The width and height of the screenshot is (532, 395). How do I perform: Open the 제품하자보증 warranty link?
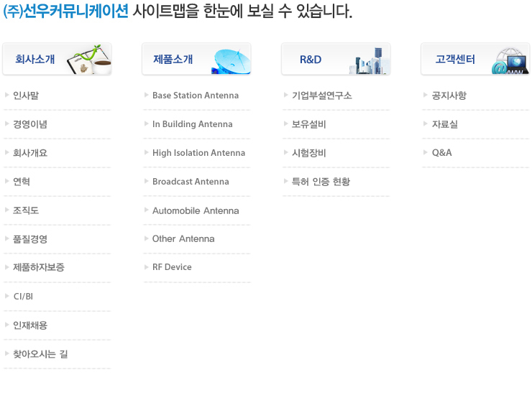click(39, 267)
